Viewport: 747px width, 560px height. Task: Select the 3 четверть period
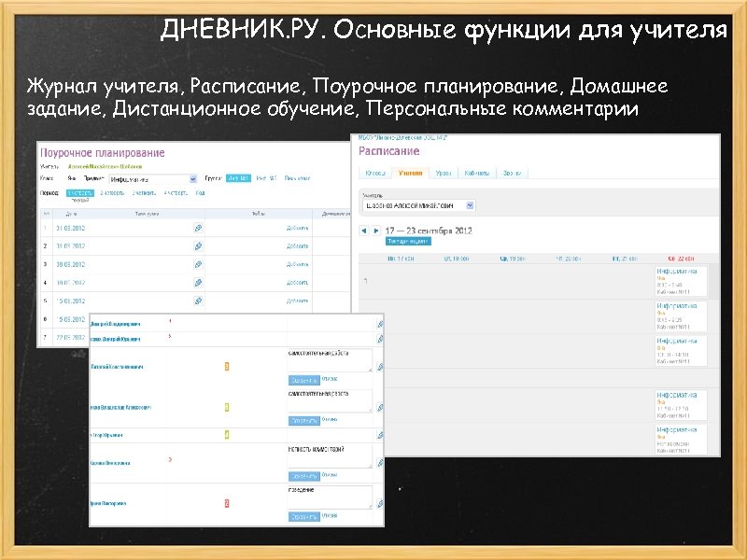pyautogui.click(x=144, y=193)
